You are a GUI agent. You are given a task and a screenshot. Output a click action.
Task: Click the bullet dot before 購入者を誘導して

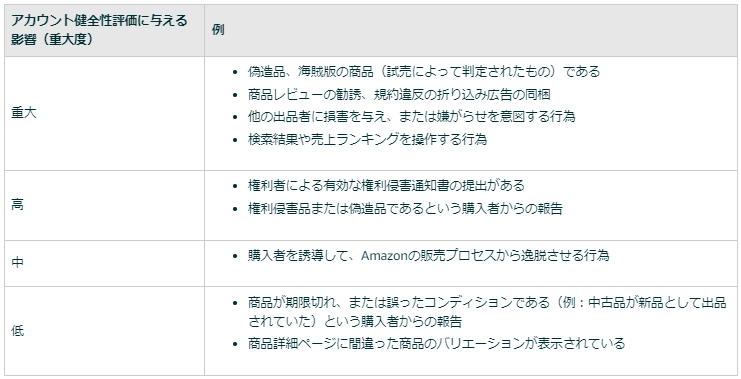point(235,257)
